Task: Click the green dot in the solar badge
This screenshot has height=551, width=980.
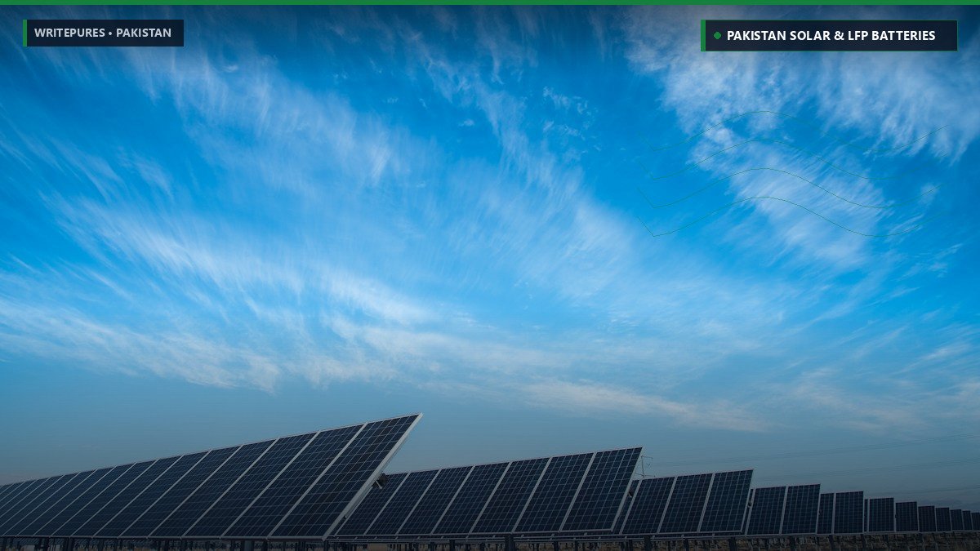Action: [717, 36]
